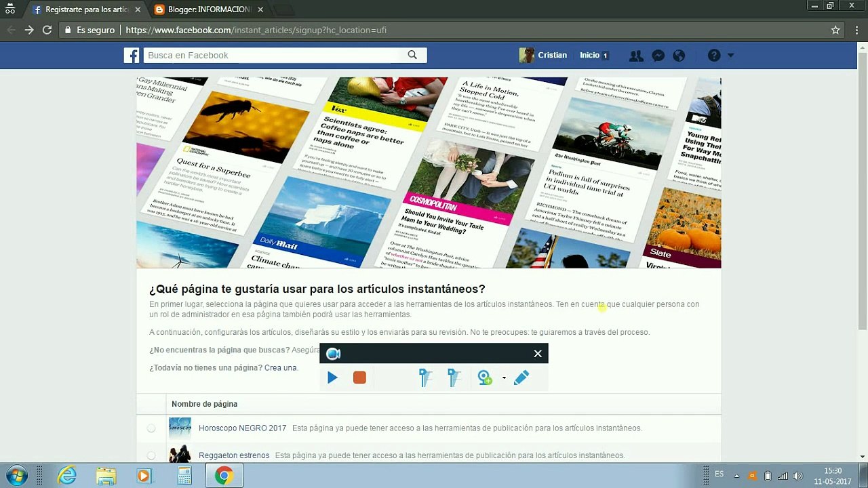Click the Chrome icon in the taskbar
This screenshot has height=488, width=868.
(224, 476)
